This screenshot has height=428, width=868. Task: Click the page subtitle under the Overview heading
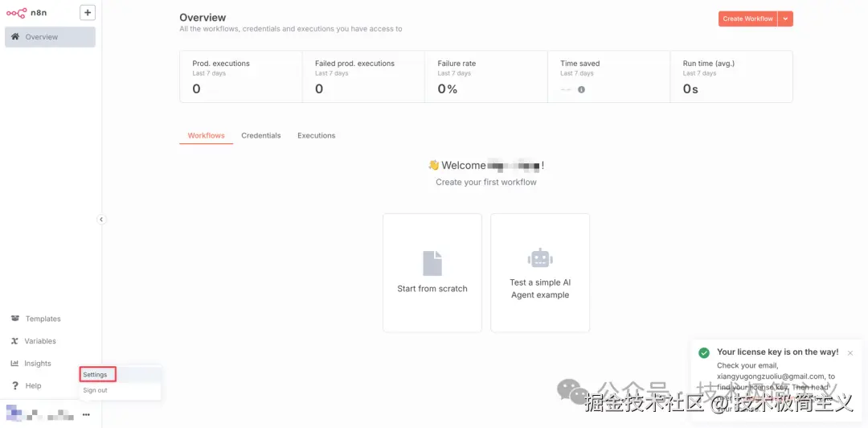291,29
